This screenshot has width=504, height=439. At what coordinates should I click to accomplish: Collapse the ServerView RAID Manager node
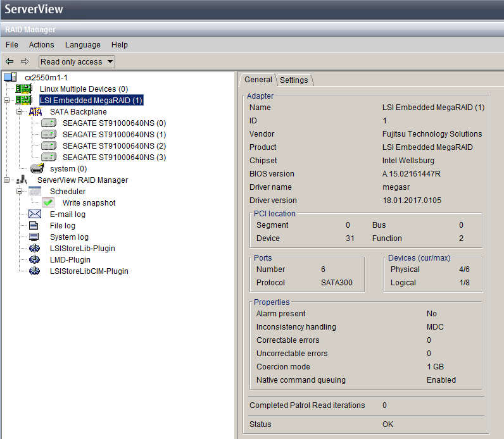tap(6, 180)
